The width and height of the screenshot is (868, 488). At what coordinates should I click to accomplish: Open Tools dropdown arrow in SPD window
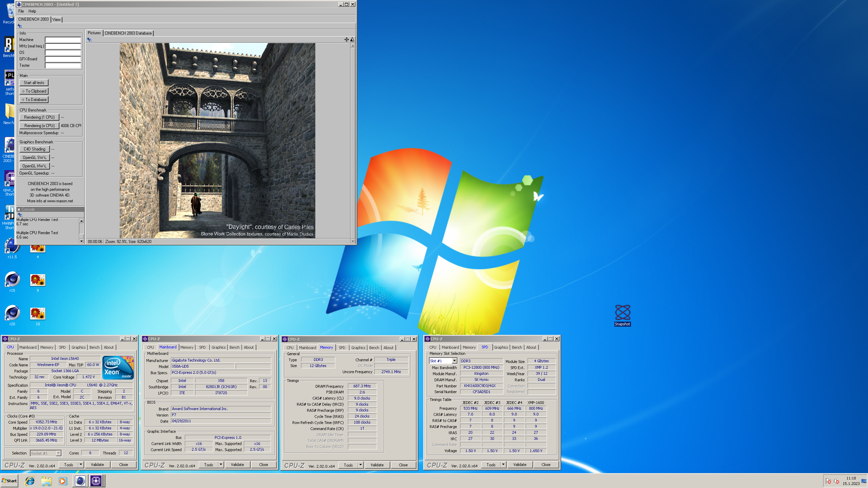(x=503, y=465)
